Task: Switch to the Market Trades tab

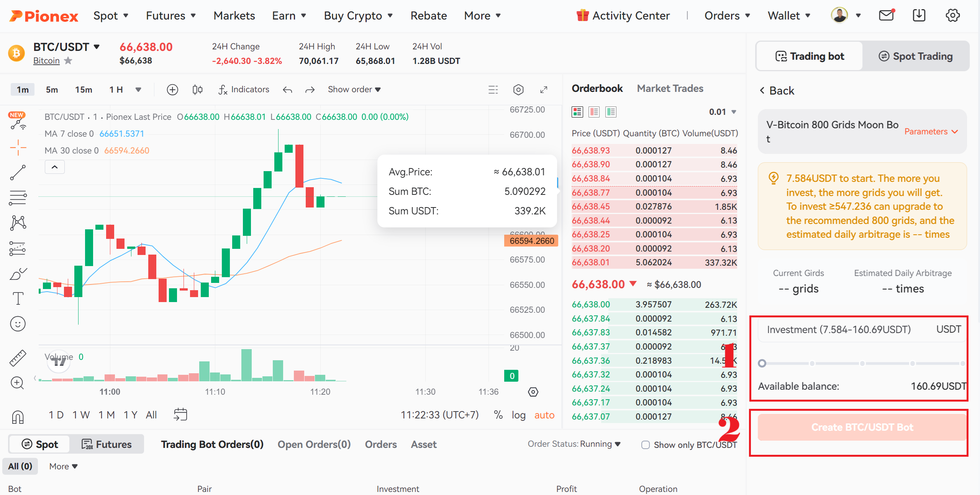Action: pos(670,88)
